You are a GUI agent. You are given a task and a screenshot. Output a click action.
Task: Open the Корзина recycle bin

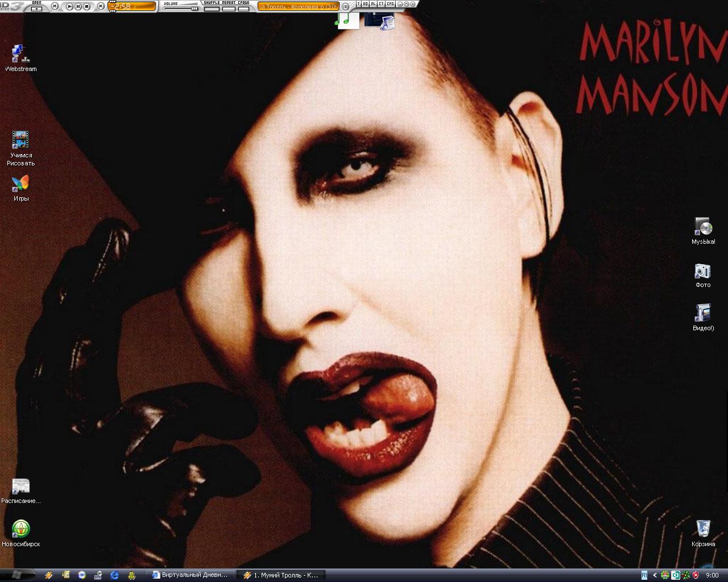[704, 533]
